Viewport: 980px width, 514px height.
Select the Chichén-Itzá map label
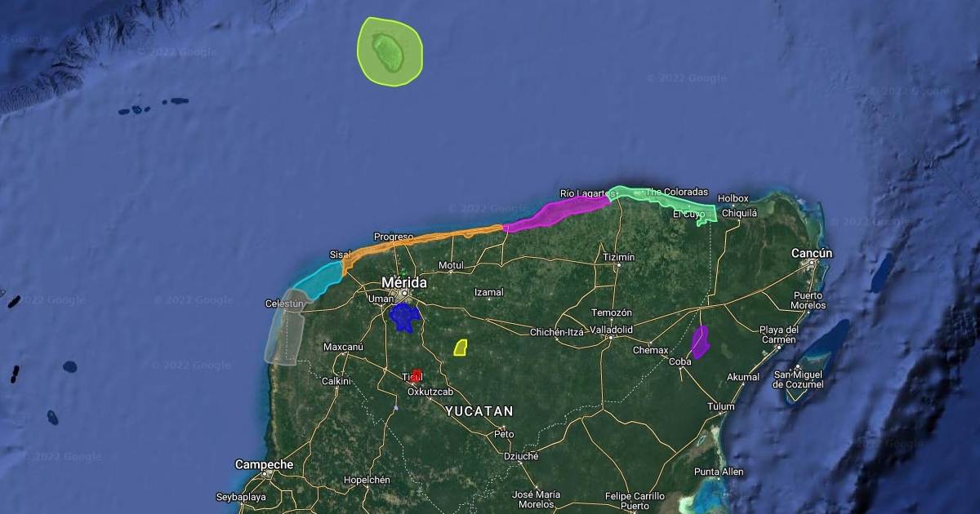[x=557, y=332]
